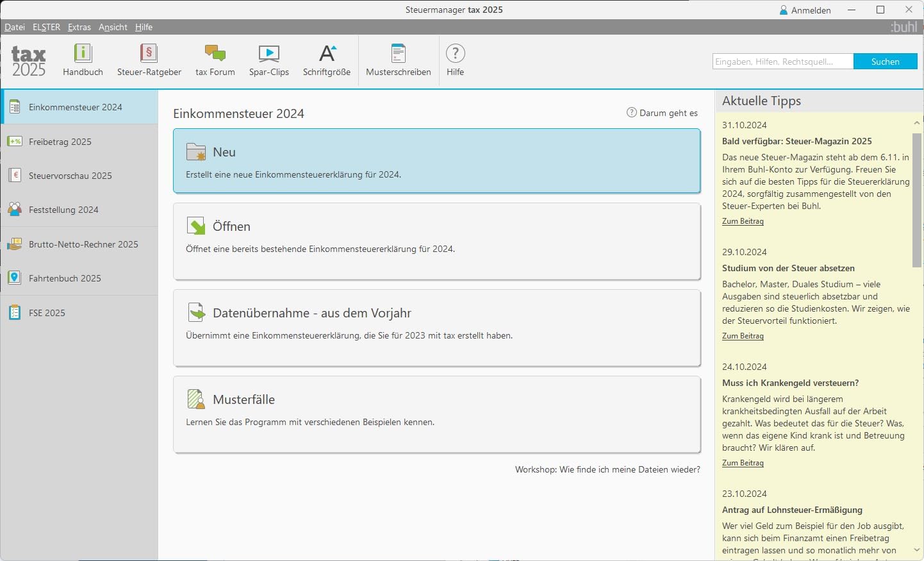Follow Zum Beitrag link under Steuer-Magazin 2025
This screenshot has height=561, width=924.
click(x=743, y=221)
